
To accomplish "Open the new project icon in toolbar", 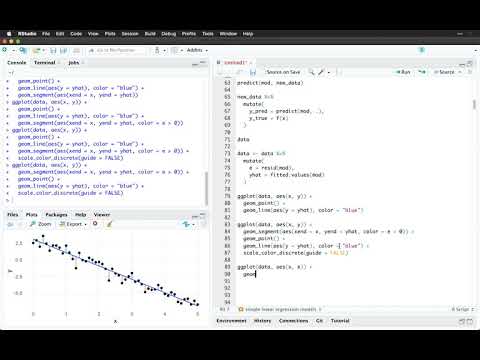I will click(x=22, y=50).
